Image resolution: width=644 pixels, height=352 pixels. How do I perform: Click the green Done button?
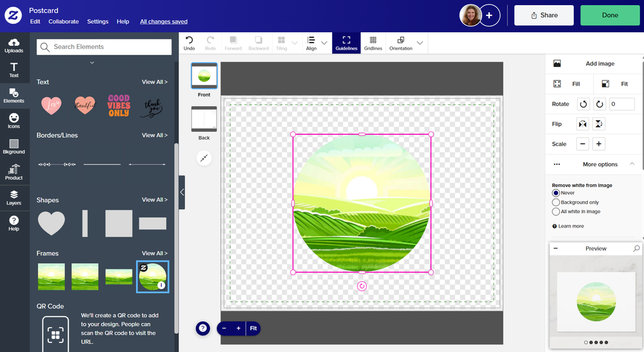pos(609,15)
